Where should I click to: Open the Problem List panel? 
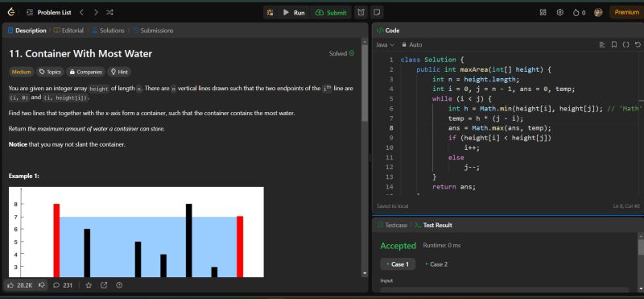[x=48, y=12]
